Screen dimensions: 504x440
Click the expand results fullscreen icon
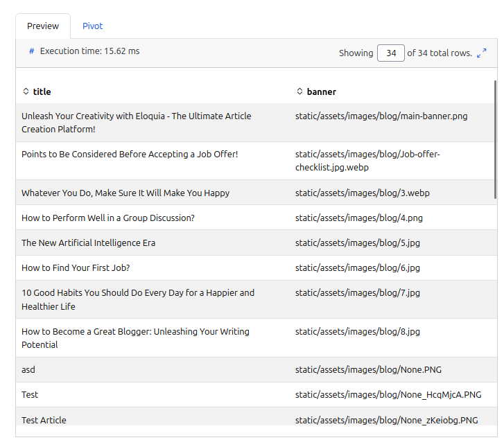[x=482, y=53]
